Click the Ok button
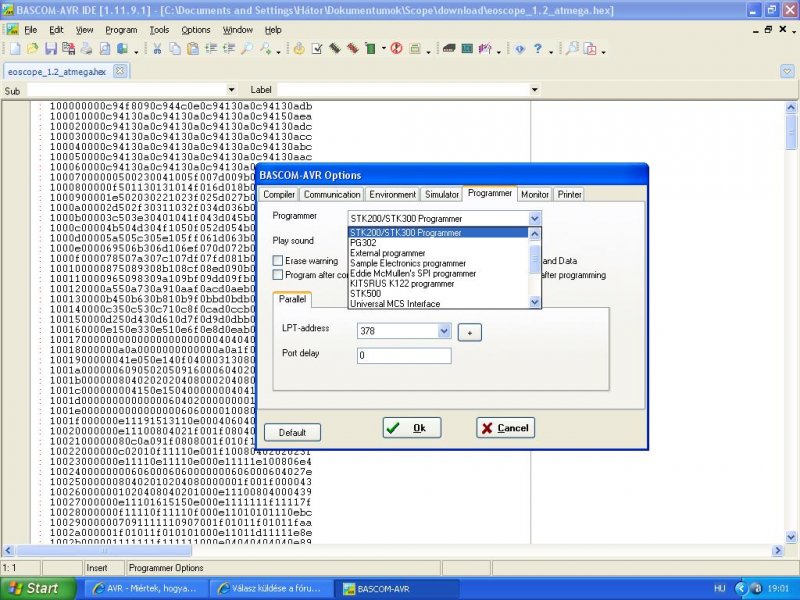The image size is (800, 600). tap(412, 428)
